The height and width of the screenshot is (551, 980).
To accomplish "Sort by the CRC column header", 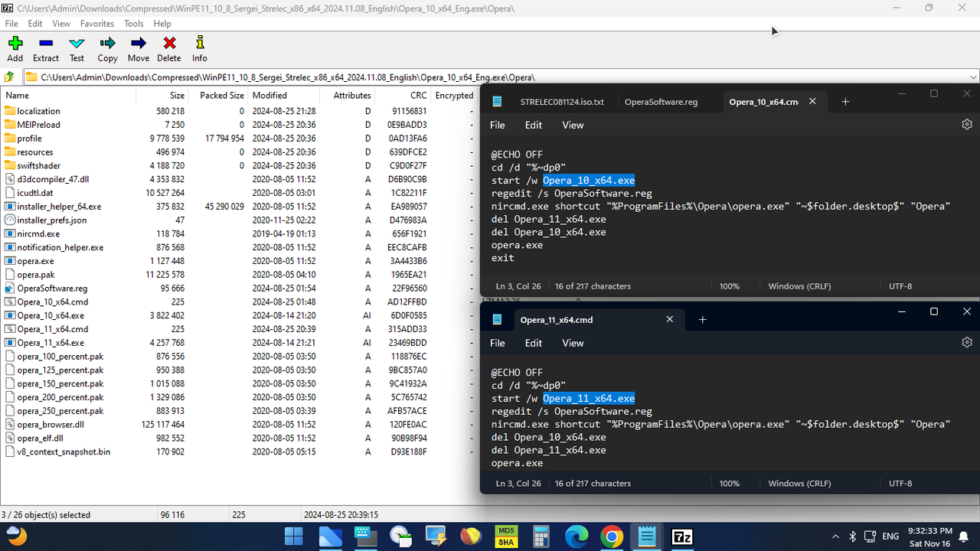I will click(x=403, y=96).
